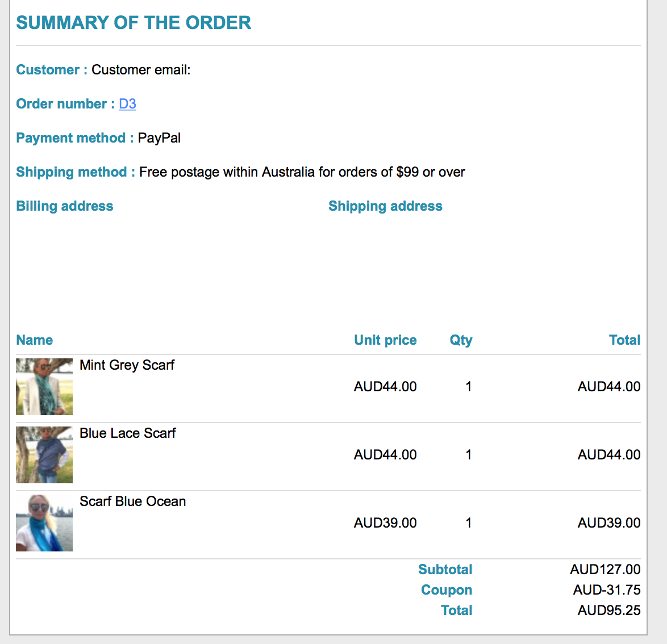The width and height of the screenshot is (667, 644).
Task: Click the final total AUD95.25
Action: click(609, 610)
